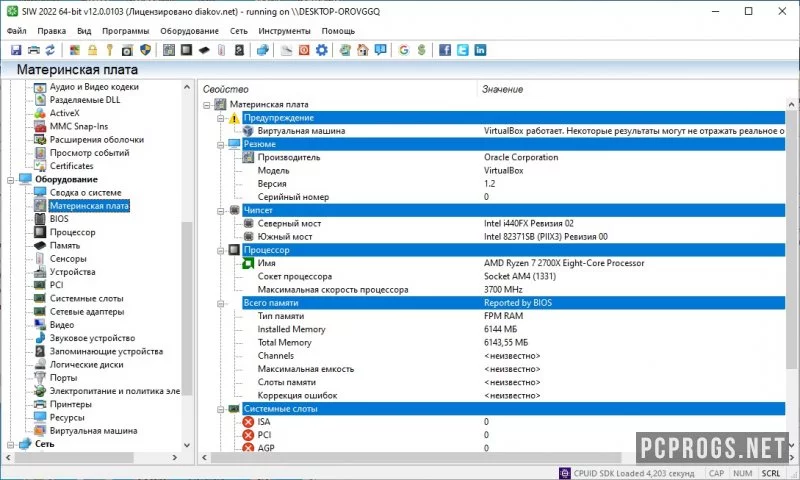Collapse the Системные слоты section

221,409
